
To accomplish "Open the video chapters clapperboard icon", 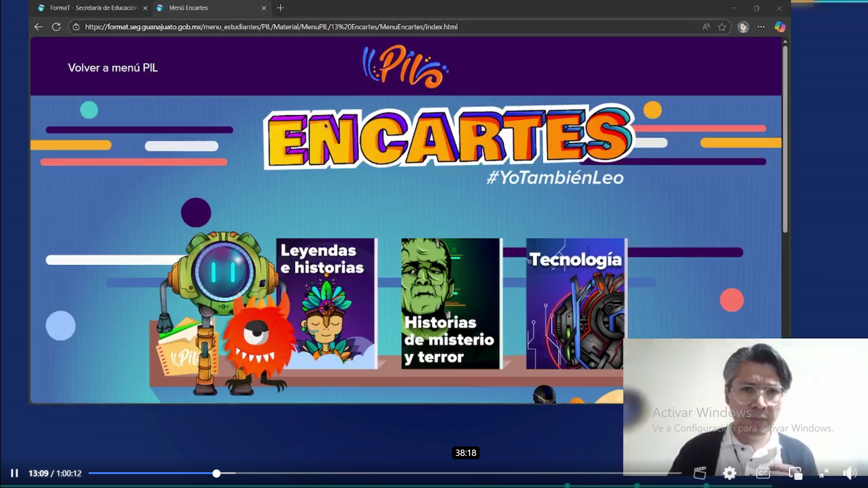I will [699, 473].
